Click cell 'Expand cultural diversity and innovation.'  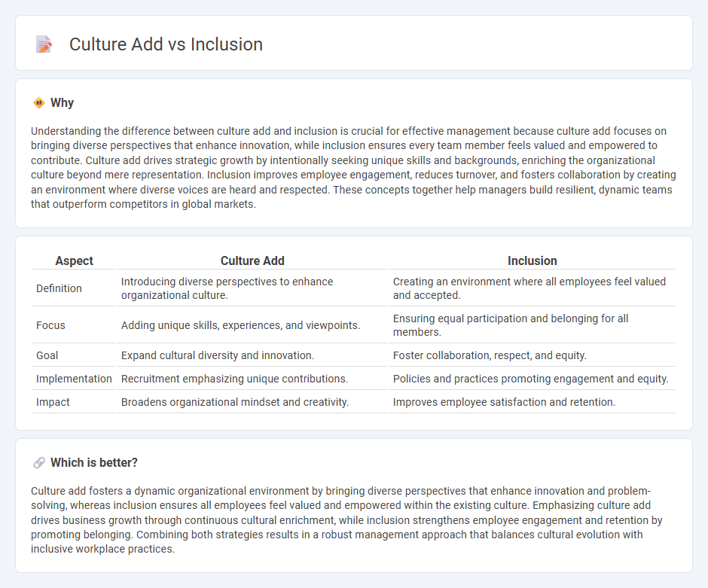point(252,355)
